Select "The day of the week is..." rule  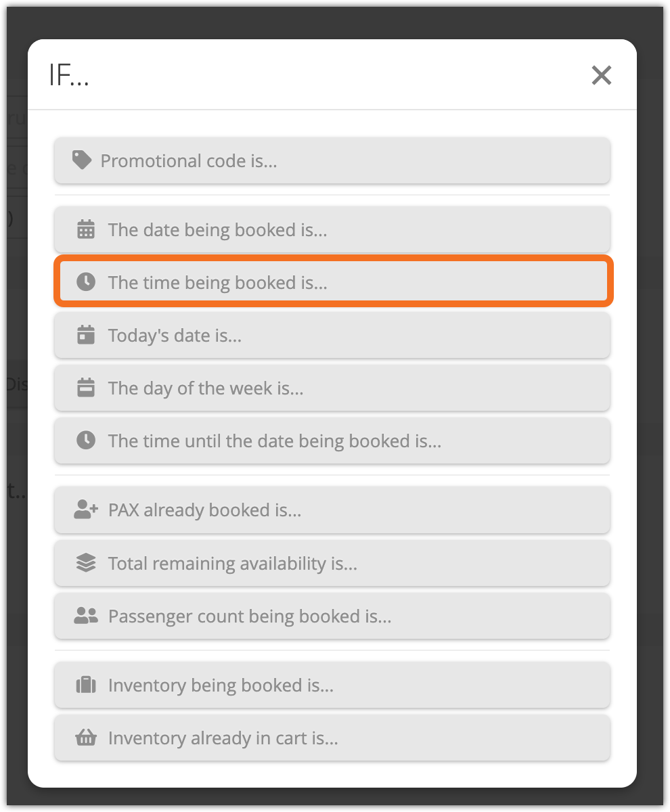pyautogui.click(x=332, y=388)
